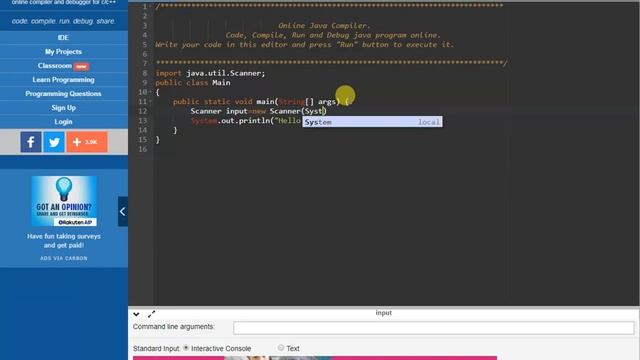Select Interactive Console radio button
This screenshot has width=640, height=360.
point(186,348)
